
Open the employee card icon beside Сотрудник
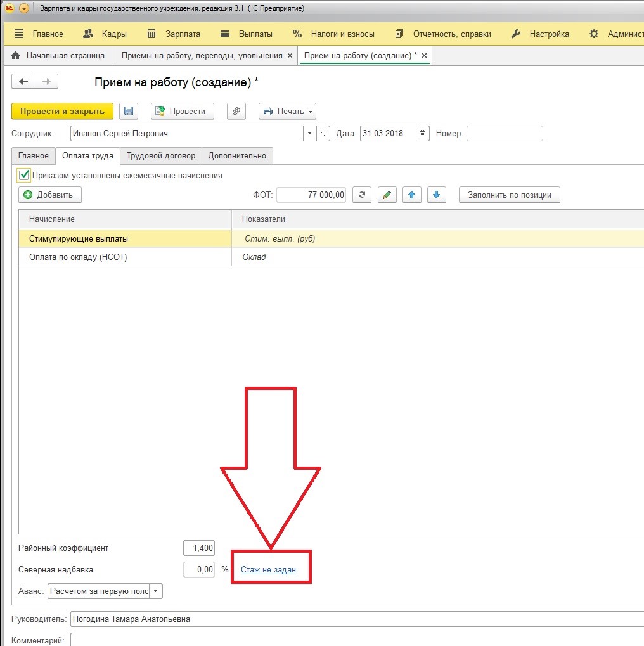click(x=323, y=134)
